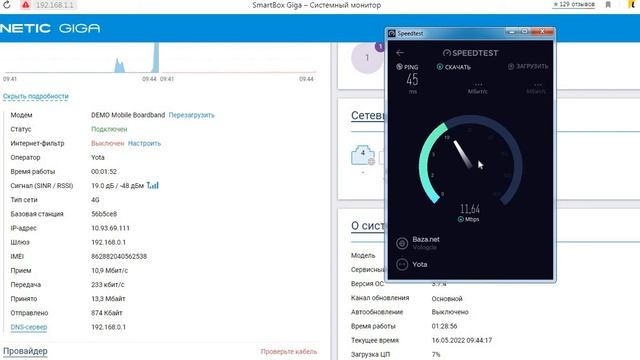Click the 192.168.1.1 address field
640x360 pixels.
point(54,5)
